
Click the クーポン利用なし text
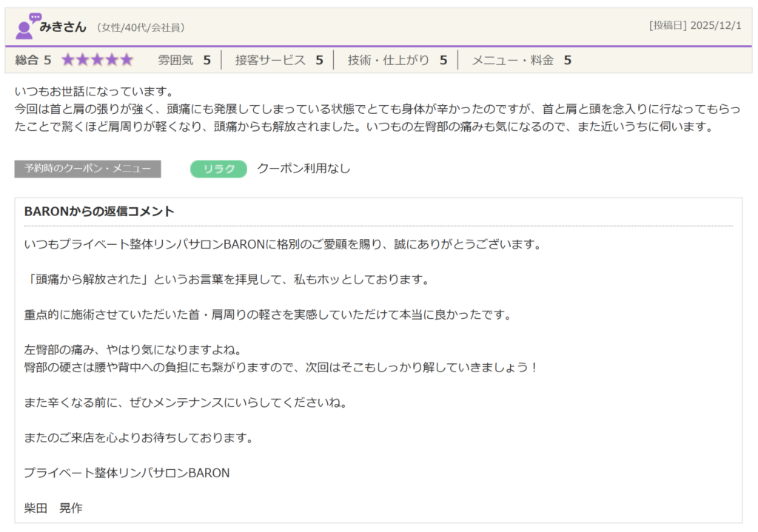click(x=303, y=169)
